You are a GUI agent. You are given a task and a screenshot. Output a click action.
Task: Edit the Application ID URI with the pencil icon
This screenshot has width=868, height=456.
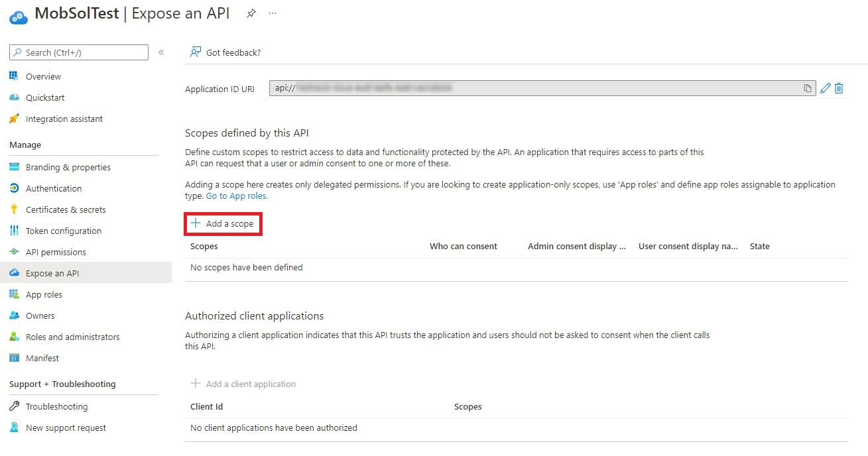tap(824, 87)
